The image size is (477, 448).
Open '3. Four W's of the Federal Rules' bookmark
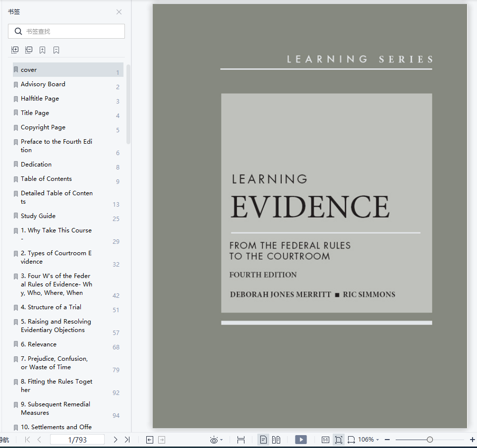coord(68,284)
